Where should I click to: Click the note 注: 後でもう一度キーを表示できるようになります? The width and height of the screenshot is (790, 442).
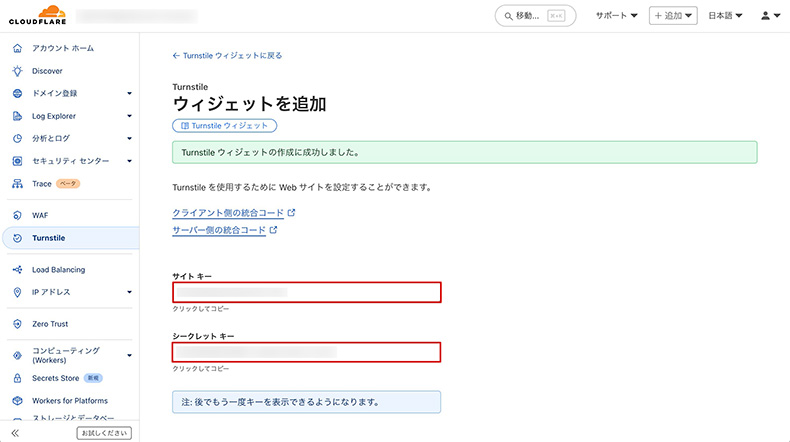pyautogui.click(x=306, y=402)
